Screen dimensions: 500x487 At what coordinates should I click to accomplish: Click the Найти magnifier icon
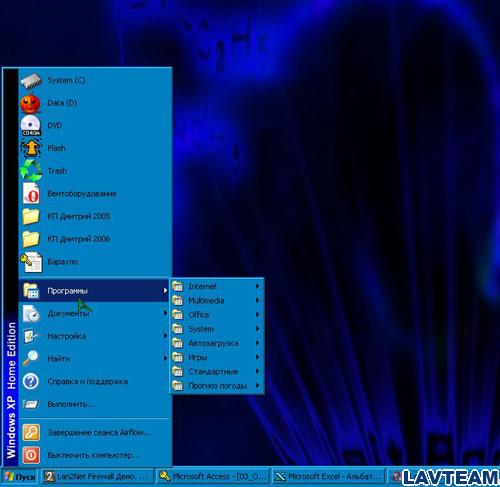click(31, 358)
